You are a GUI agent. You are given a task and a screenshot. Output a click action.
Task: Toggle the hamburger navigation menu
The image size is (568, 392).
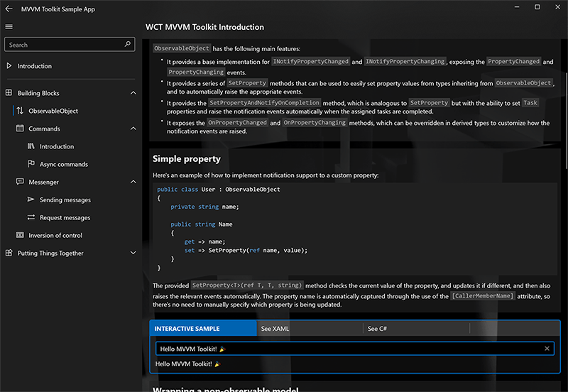coord(9,26)
